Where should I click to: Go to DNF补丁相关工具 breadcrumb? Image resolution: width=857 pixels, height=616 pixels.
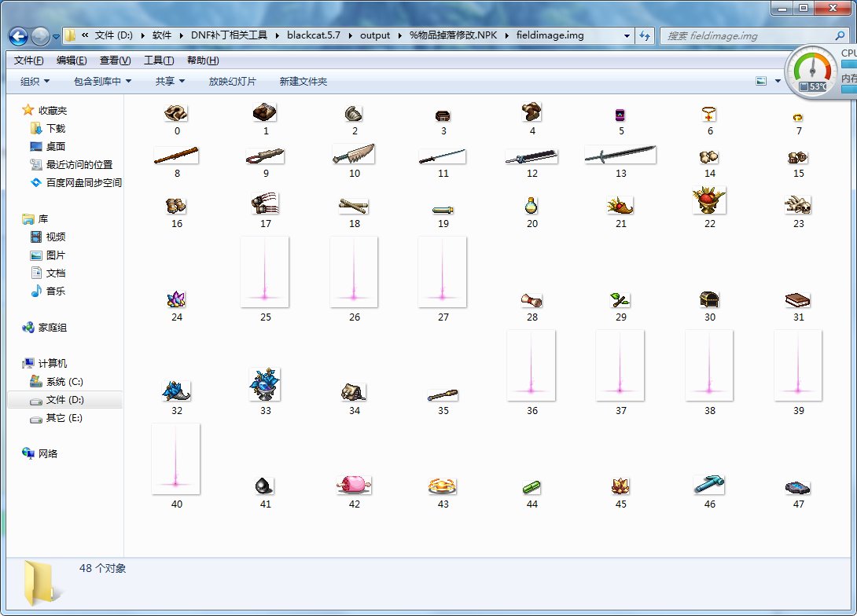[x=229, y=35]
